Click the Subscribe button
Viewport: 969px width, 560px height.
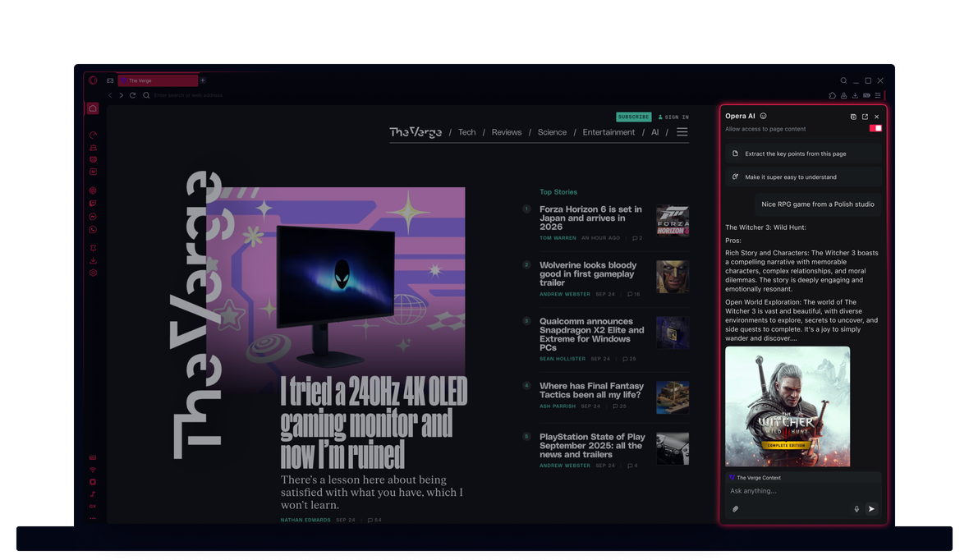633,117
